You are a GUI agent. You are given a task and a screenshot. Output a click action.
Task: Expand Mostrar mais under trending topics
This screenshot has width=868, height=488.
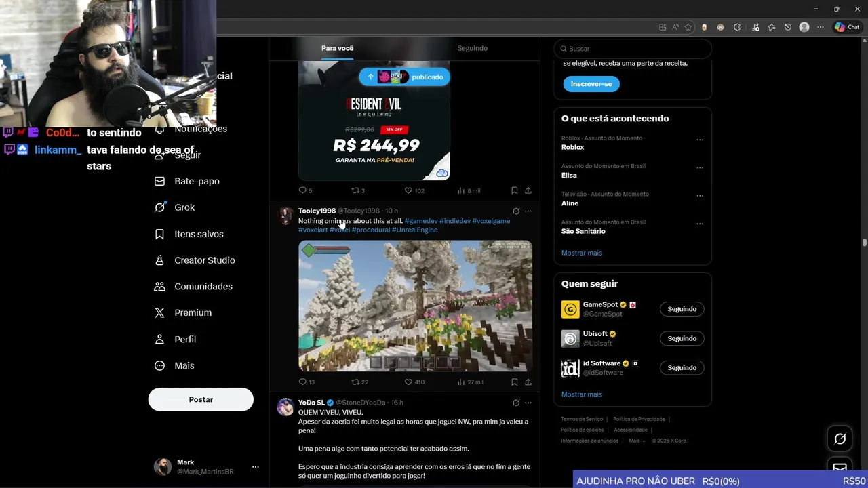[x=581, y=253]
